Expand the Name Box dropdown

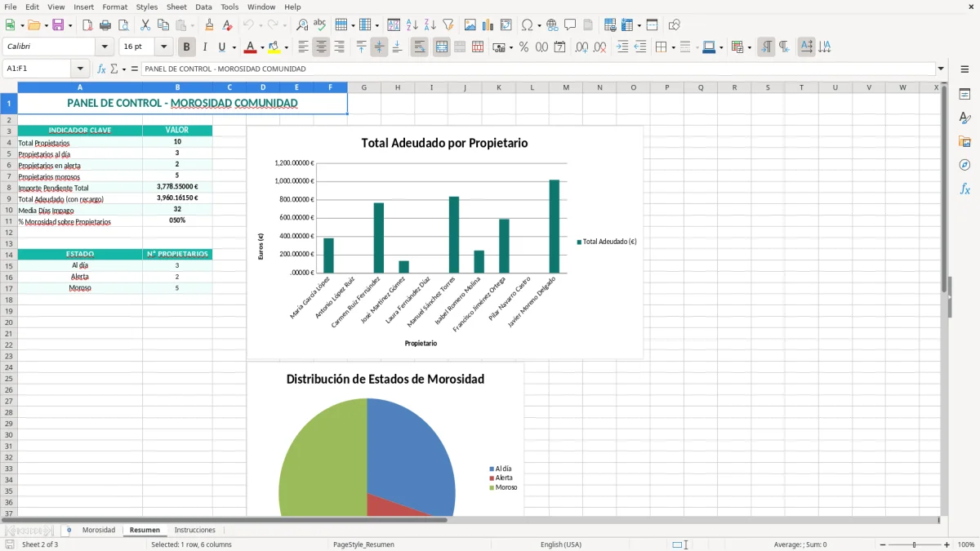[x=80, y=69]
